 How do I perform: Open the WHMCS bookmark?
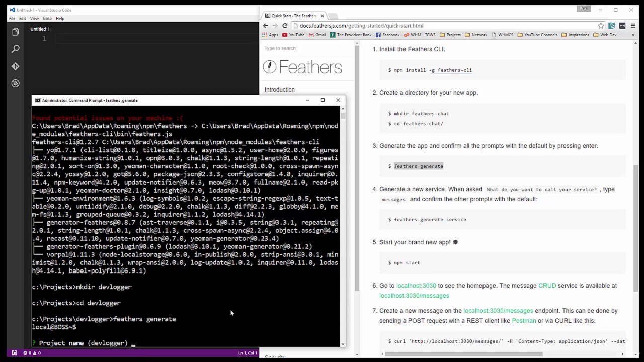pos(502,35)
